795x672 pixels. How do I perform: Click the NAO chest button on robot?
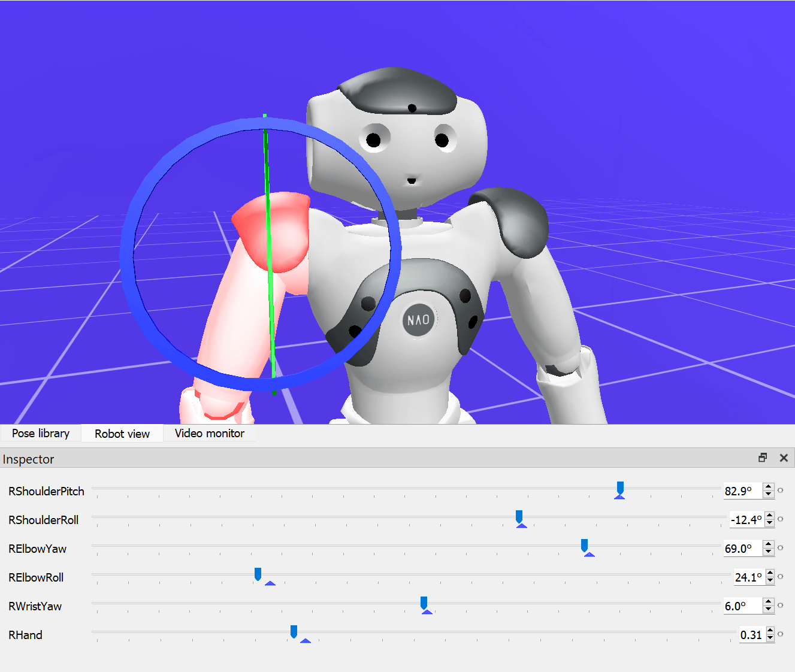pyautogui.click(x=419, y=319)
